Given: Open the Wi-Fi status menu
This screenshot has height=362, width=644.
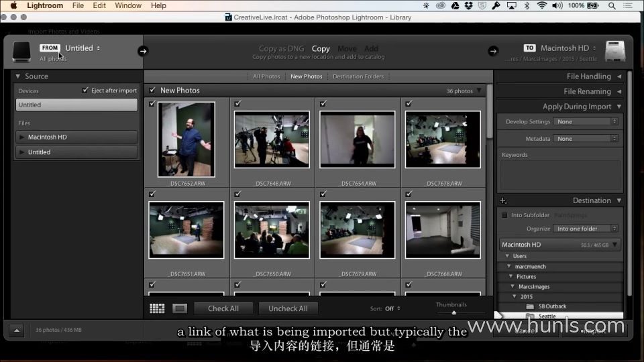Looking at the screenshot, I should [x=542, y=5].
